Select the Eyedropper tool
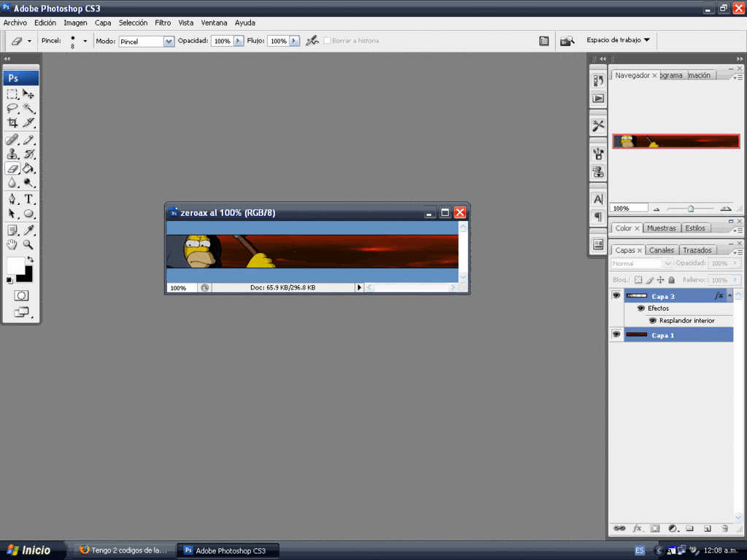 [28, 230]
